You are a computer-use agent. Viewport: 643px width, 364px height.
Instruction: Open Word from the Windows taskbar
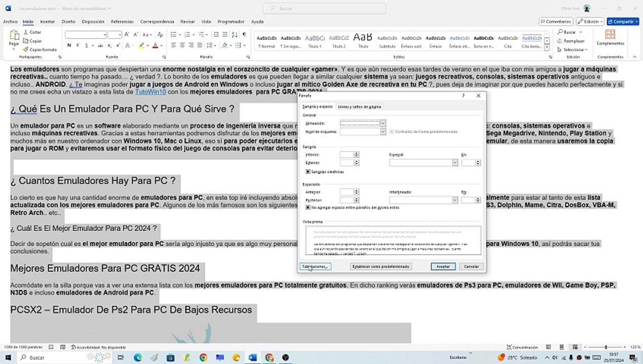pyautogui.click(x=253, y=357)
